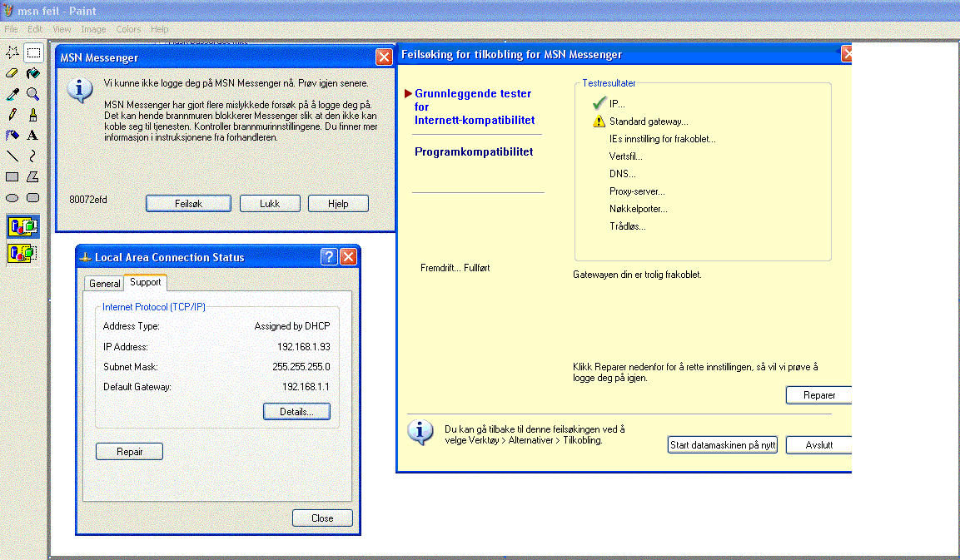Switch to the General tab

tap(104, 284)
